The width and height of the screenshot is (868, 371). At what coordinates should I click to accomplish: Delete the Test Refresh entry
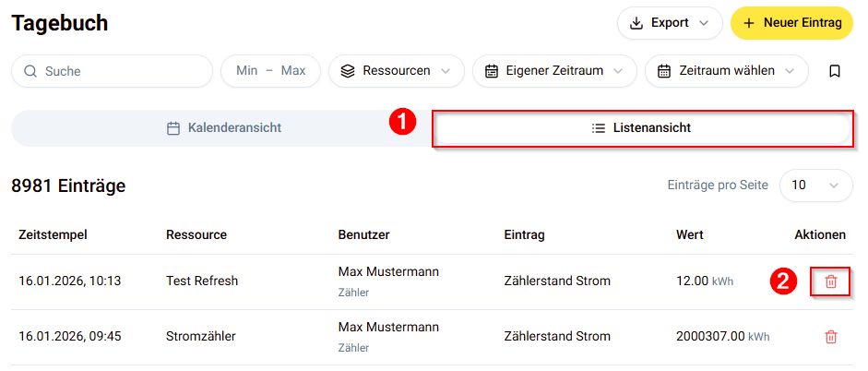pos(830,281)
